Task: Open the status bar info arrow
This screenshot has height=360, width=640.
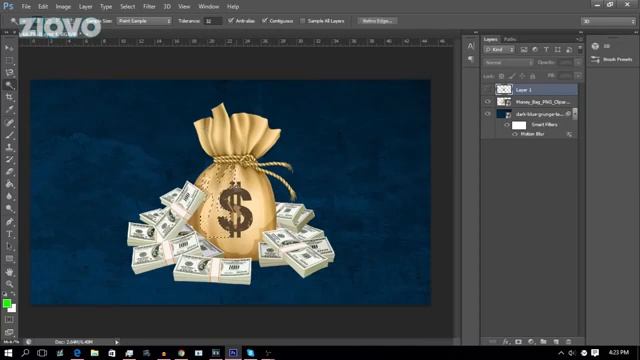Action: click(117, 342)
